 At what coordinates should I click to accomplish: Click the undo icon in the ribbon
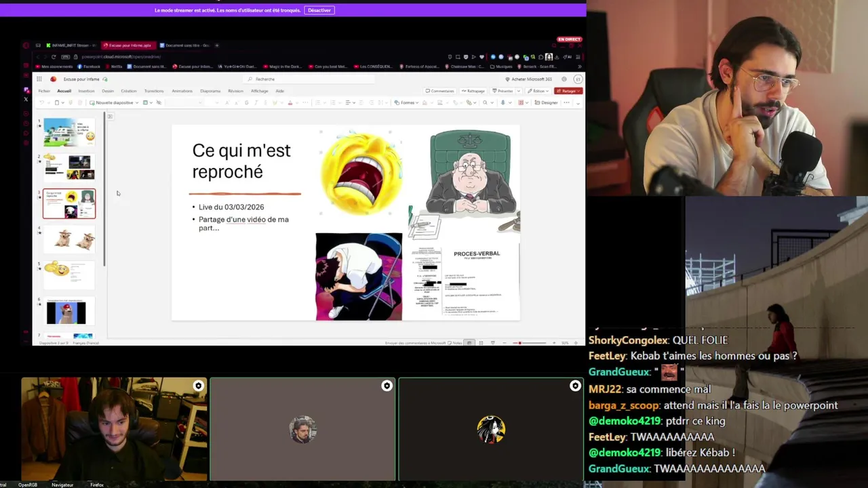point(41,102)
